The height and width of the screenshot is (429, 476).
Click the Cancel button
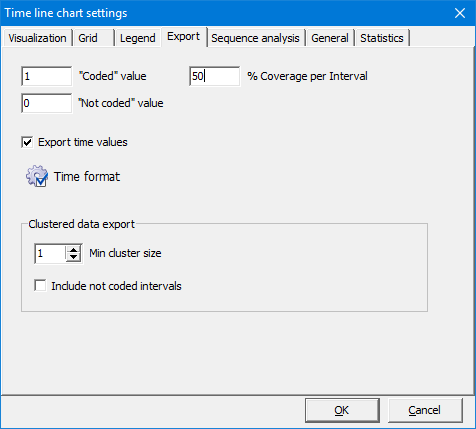point(425,410)
